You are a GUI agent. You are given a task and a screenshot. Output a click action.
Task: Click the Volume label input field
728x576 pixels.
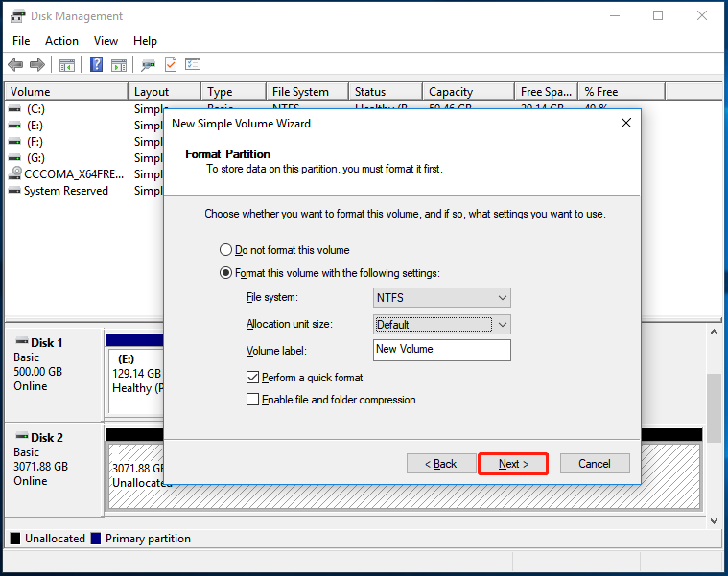pyautogui.click(x=441, y=350)
